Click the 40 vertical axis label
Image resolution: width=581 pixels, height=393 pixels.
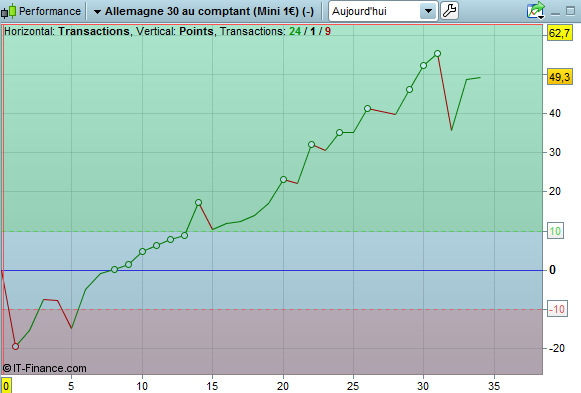[555, 113]
